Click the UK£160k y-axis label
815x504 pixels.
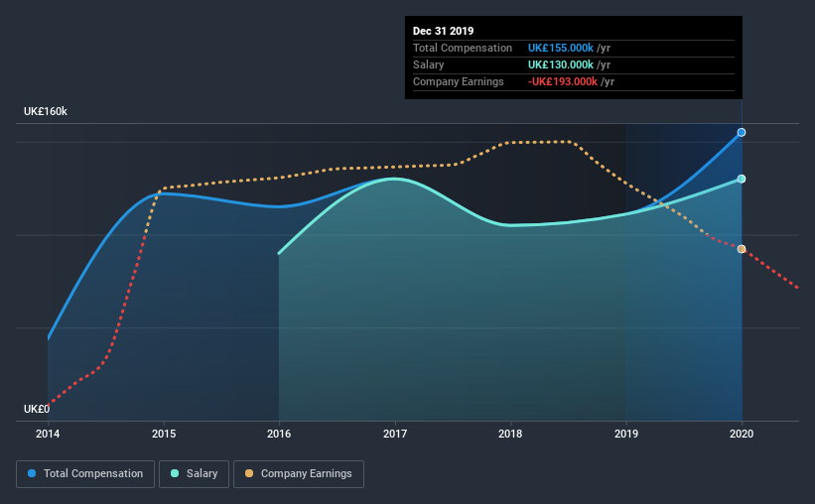click(x=46, y=112)
